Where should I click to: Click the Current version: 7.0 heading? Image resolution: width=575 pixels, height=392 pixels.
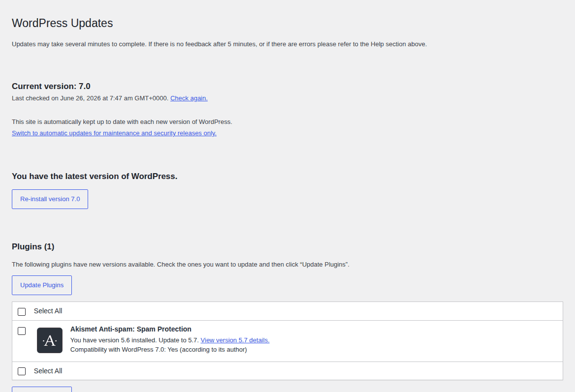click(x=51, y=86)
